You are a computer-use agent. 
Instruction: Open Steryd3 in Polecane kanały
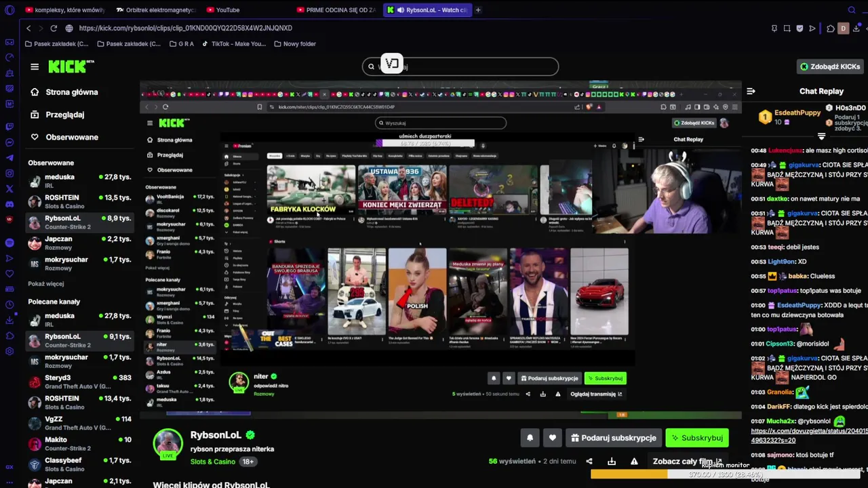(x=79, y=382)
